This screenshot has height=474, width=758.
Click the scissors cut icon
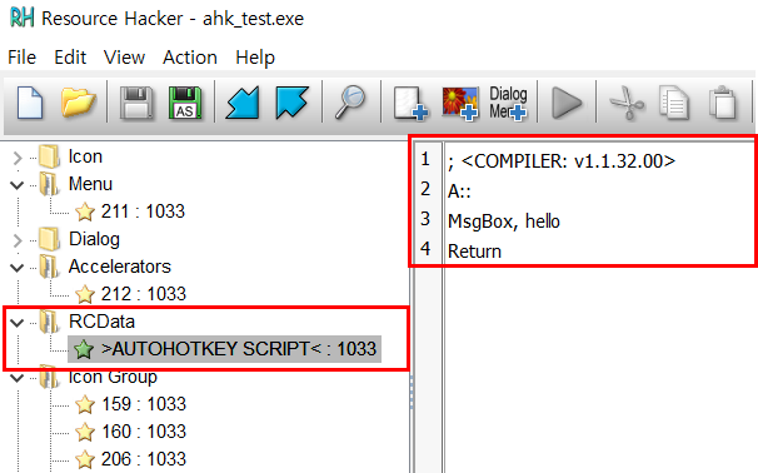(x=627, y=102)
